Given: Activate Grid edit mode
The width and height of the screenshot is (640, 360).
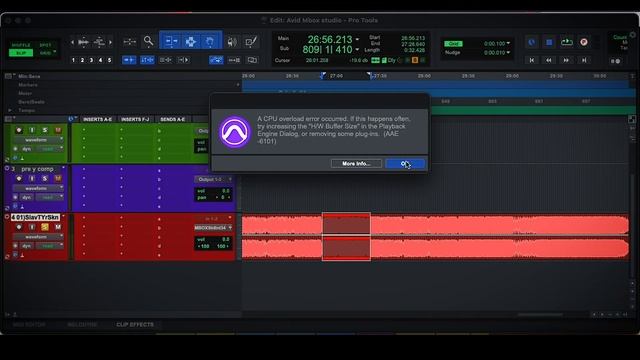Looking at the screenshot, I should [x=45, y=53].
